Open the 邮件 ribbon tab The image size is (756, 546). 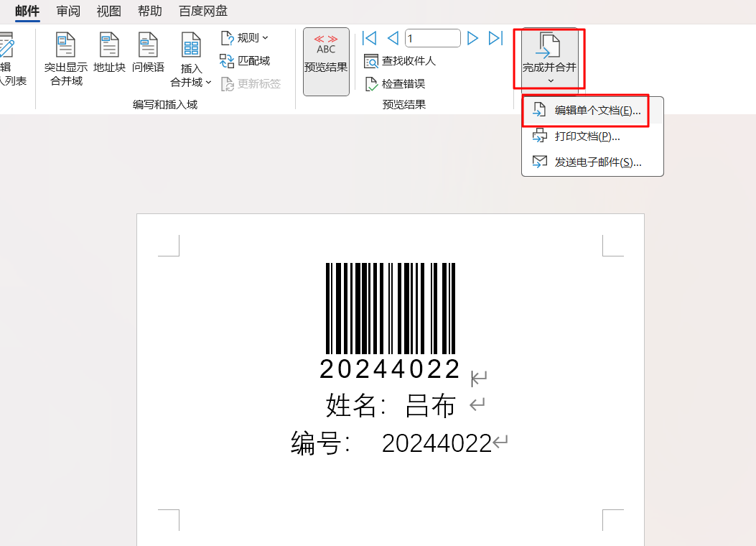tap(27, 11)
